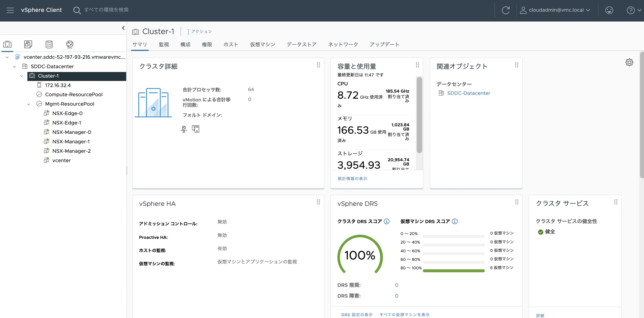Click the DRS 障害 count value
The image size is (644, 318).
point(397,296)
